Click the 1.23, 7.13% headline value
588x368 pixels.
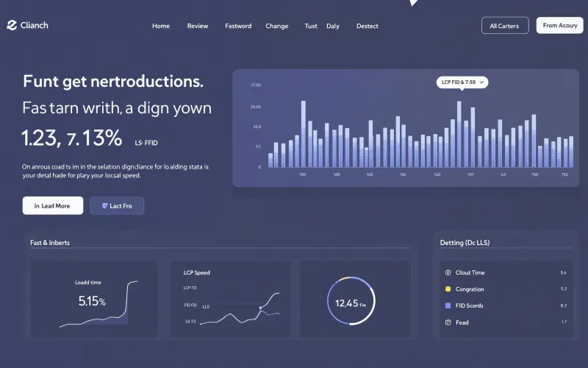coord(71,138)
